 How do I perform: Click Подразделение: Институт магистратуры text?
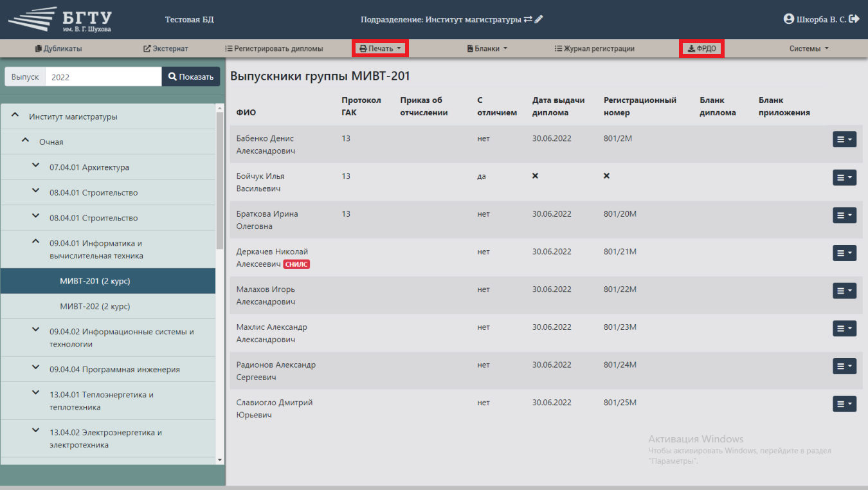click(x=441, y=19)
